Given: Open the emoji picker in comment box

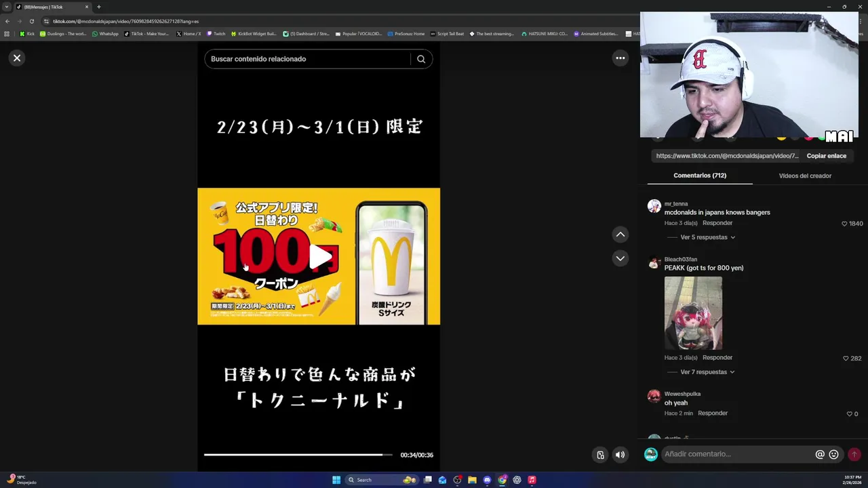Looking at the screenshot, I should 833,454.
